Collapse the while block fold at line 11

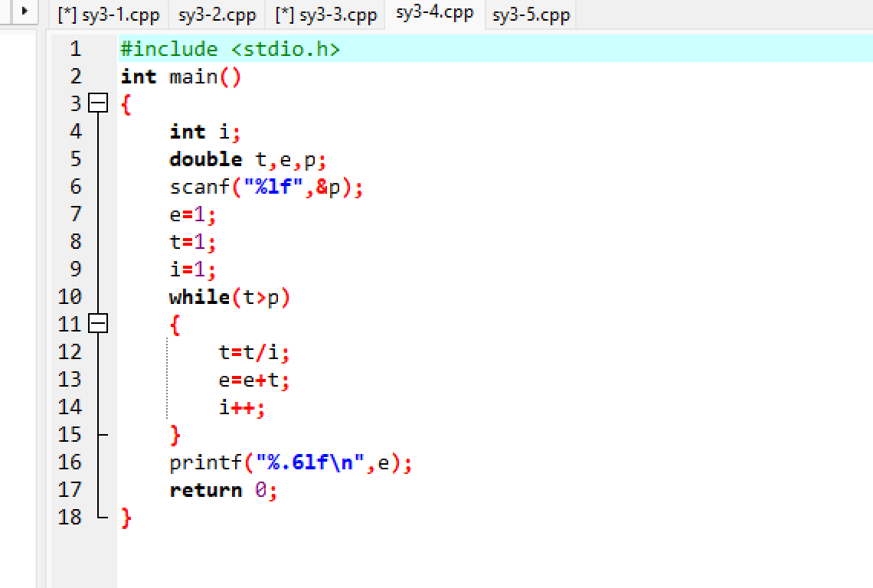click(98, 324)
